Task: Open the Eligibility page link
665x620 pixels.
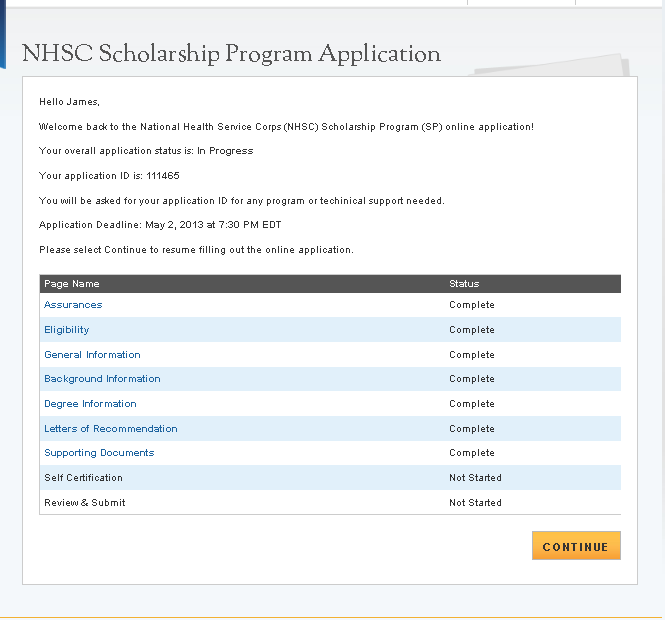Action: click(x=67, y=330)
